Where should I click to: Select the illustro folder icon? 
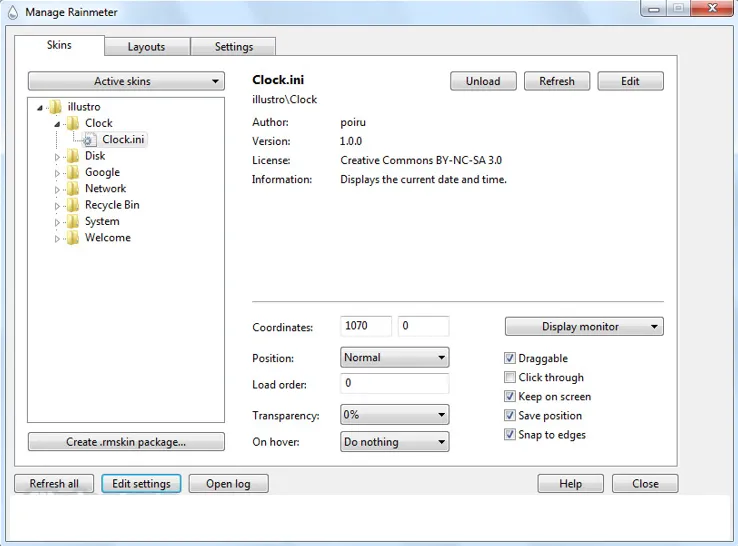56,107
